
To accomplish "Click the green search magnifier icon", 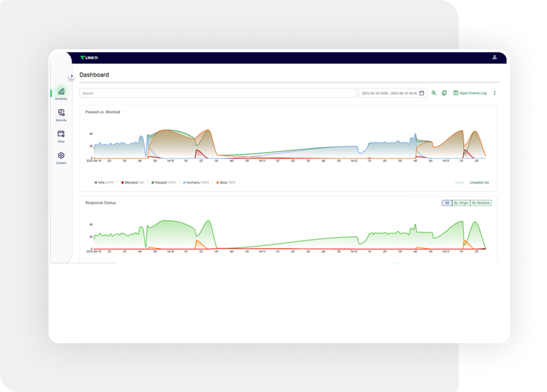I will pos(434,93).
